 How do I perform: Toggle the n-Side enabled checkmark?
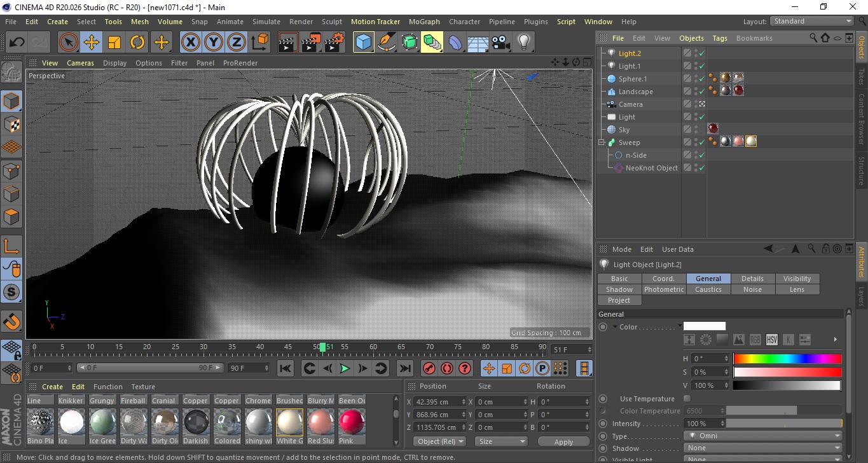click(x=701, y=155)
